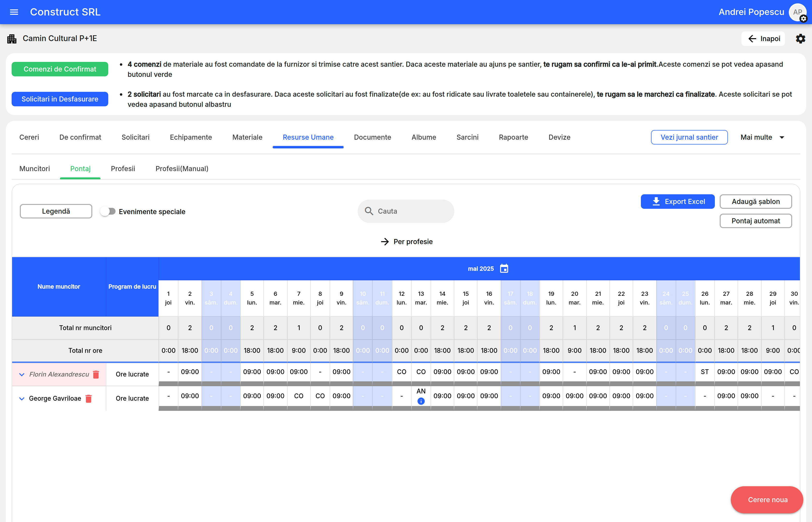Viewport: 812px width, 522px height.
Task: Switch view with Per profesie arrow link
Action: click(x=406, y=242)
